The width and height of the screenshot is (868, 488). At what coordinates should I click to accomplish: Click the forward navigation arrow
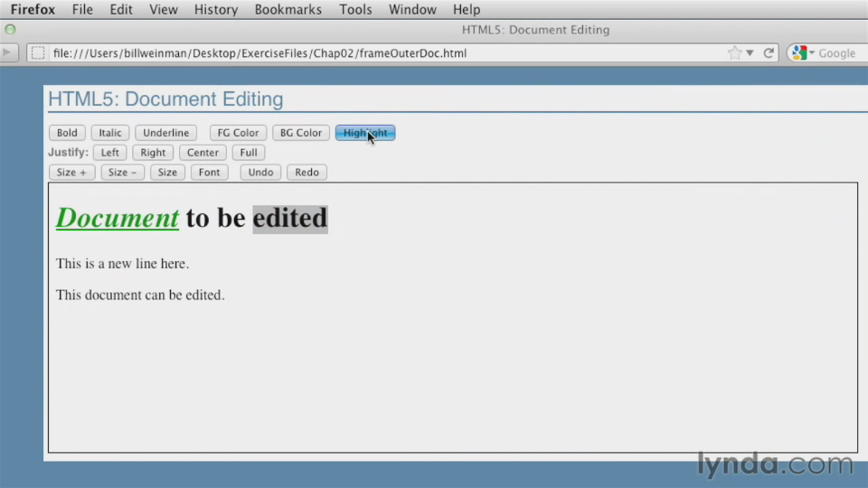(x=6, y=52)
